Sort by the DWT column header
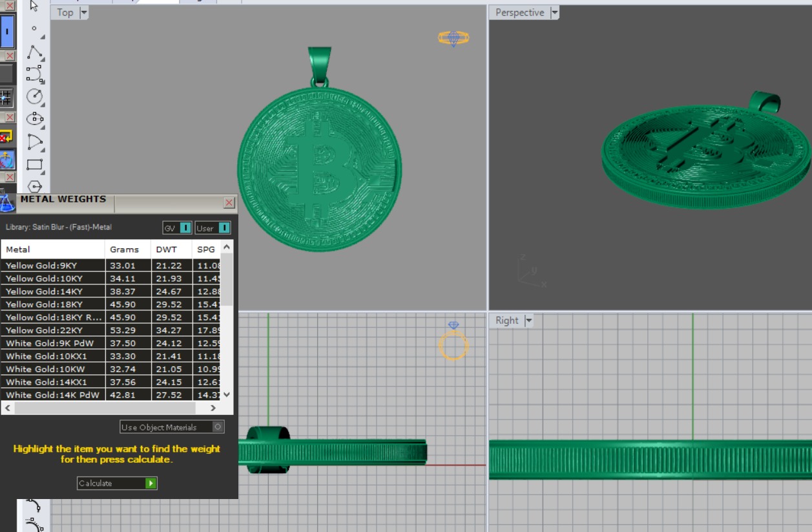This screenshot has height=532, width=812. [172, 250]
